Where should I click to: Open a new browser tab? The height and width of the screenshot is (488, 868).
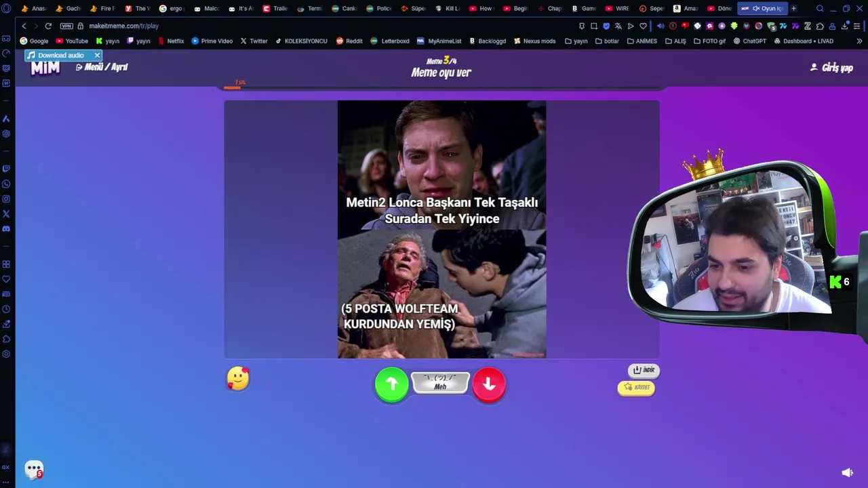[x=793, y=9]
